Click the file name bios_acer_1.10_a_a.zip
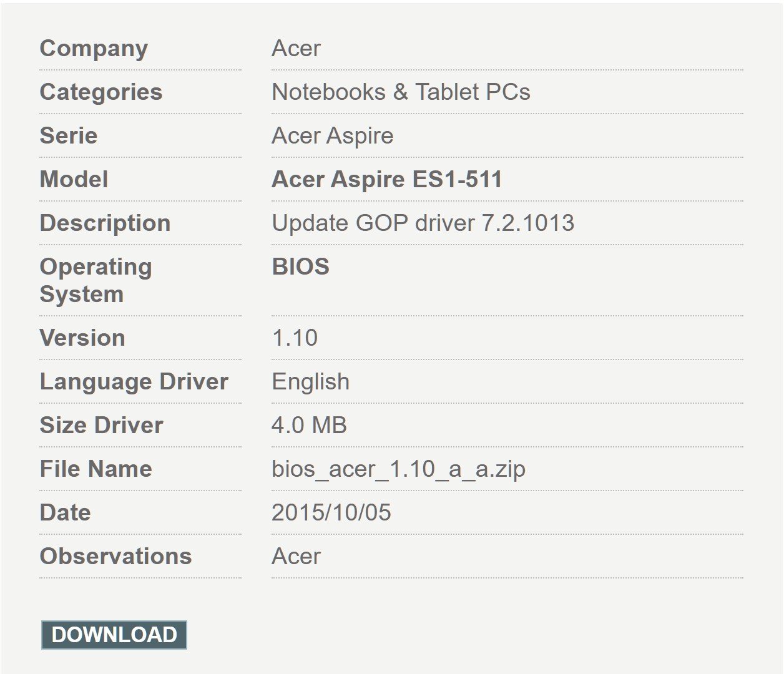 [x=398, y=469]
